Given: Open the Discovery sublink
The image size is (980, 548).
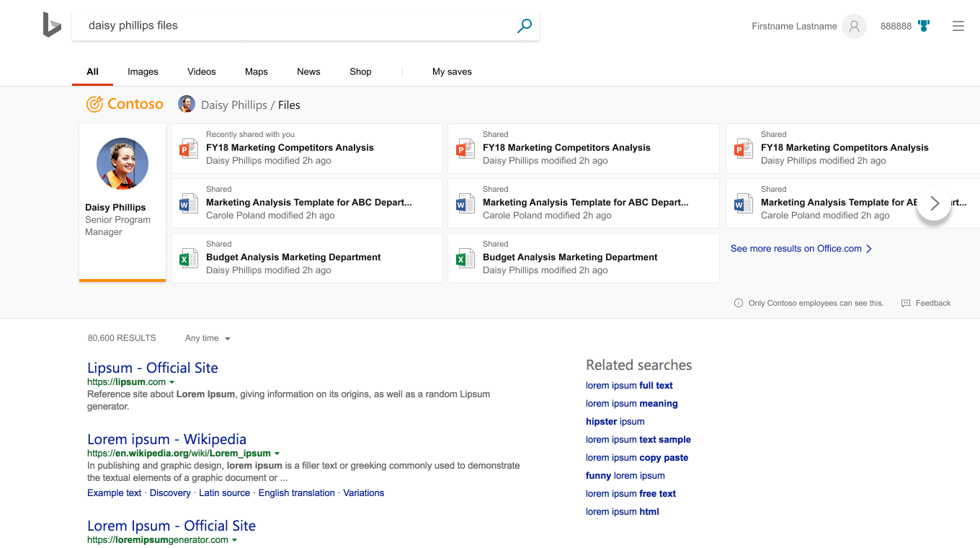Looking at the screenshot, I should point(170,493).
